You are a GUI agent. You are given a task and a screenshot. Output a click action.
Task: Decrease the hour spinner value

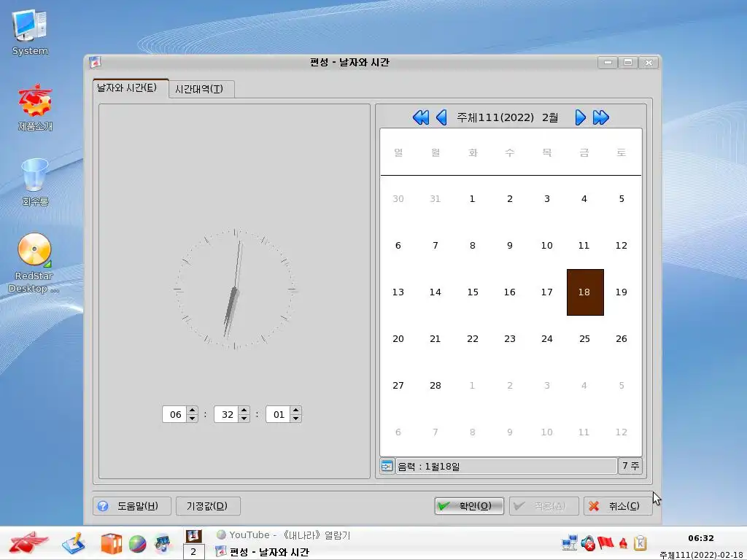[x=192, y=418]
